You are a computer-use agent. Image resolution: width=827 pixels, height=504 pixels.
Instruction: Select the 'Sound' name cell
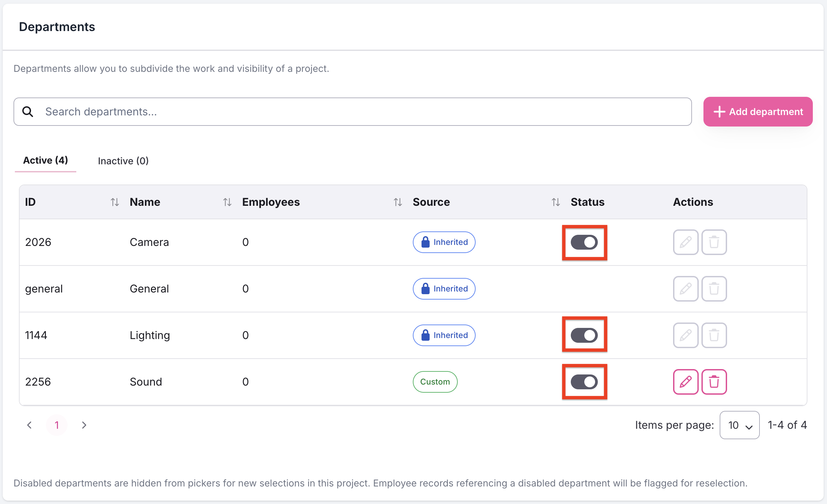pos(146,382)
